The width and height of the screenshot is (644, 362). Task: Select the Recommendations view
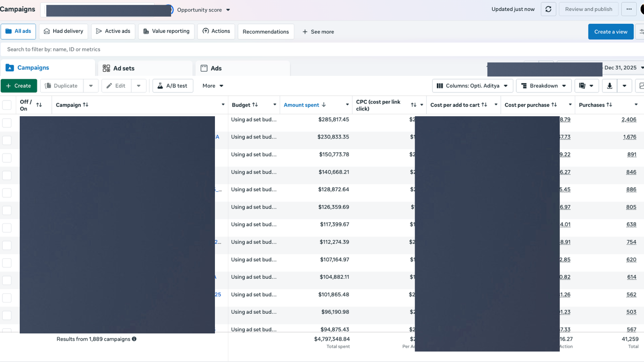266,32
